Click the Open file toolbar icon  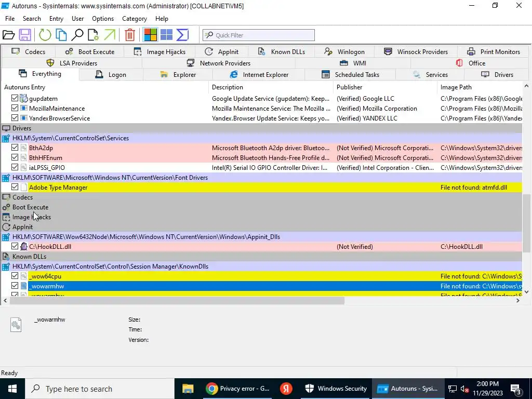(x=8, y=35)
